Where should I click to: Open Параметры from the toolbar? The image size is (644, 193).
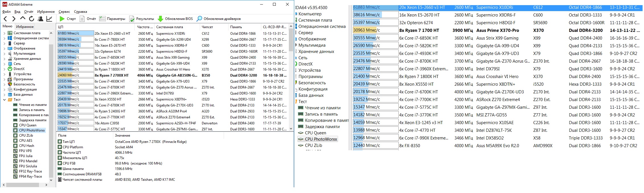[112, 19]
